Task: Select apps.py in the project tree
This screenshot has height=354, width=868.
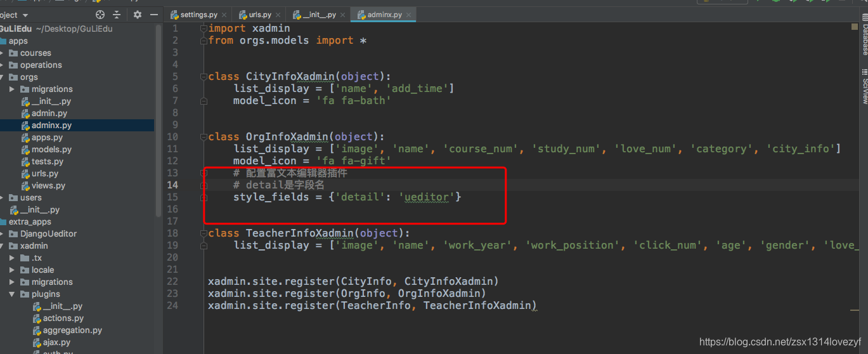Action: 47,138
